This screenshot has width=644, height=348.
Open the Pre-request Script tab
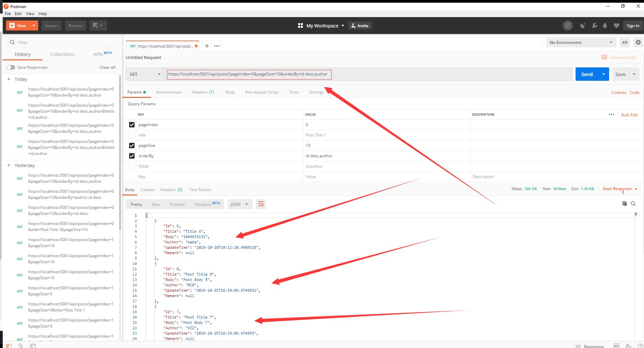262,92
